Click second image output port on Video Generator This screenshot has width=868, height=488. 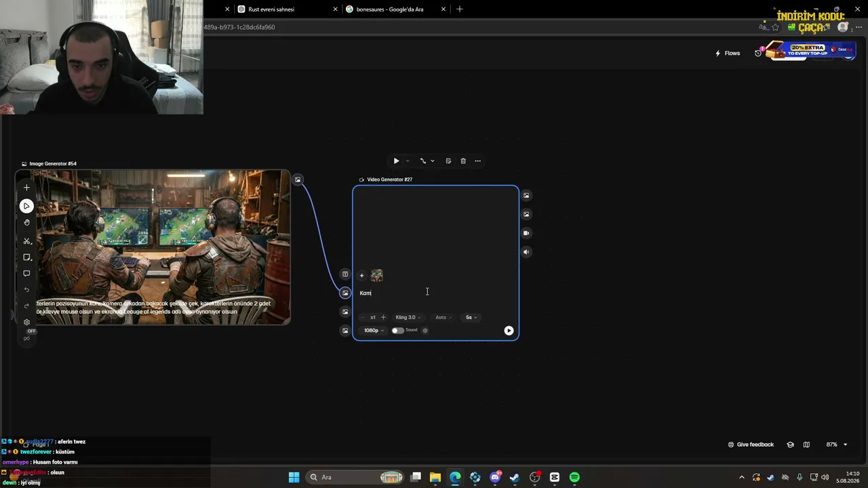point(526,214)
